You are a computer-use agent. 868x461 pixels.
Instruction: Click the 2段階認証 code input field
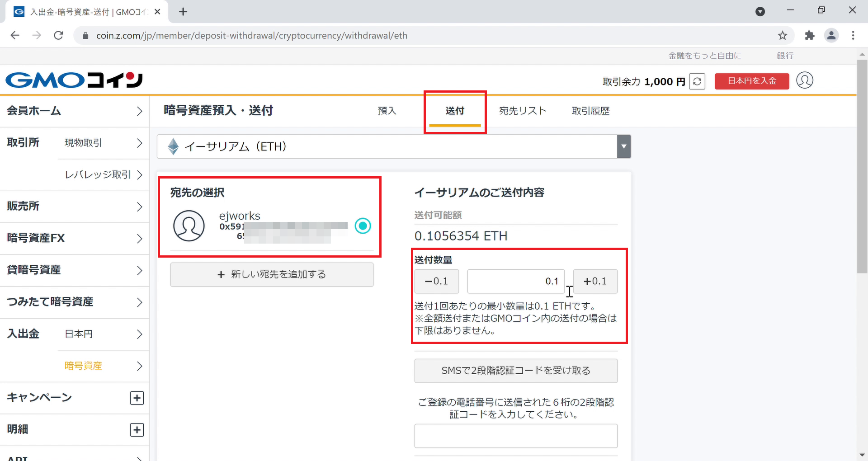tap(515, 436)
